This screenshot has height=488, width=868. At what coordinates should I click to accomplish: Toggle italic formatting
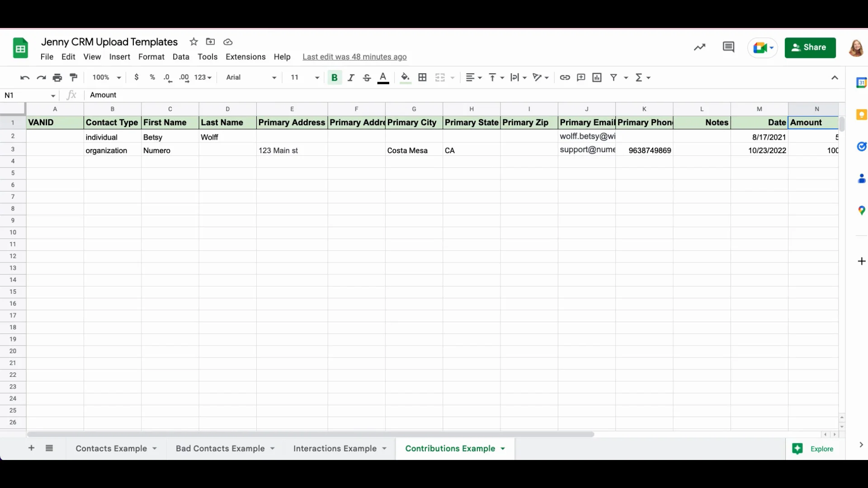pos(351,77)
